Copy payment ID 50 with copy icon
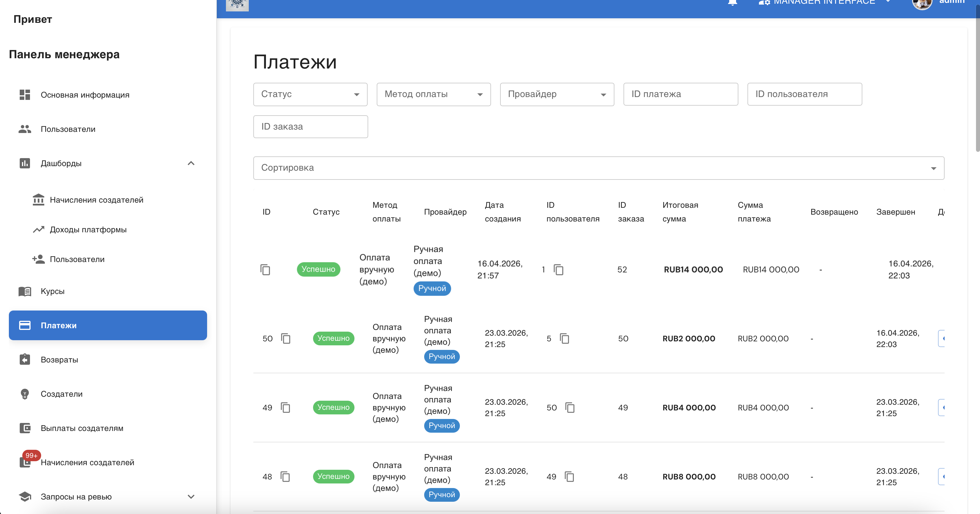Viewport: 980px width, 514px height. [286, 338]
